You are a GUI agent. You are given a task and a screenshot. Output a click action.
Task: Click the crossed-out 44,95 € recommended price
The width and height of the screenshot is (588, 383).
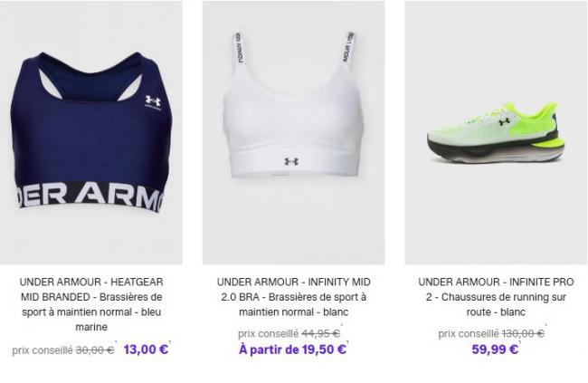(x=320, y=333)
